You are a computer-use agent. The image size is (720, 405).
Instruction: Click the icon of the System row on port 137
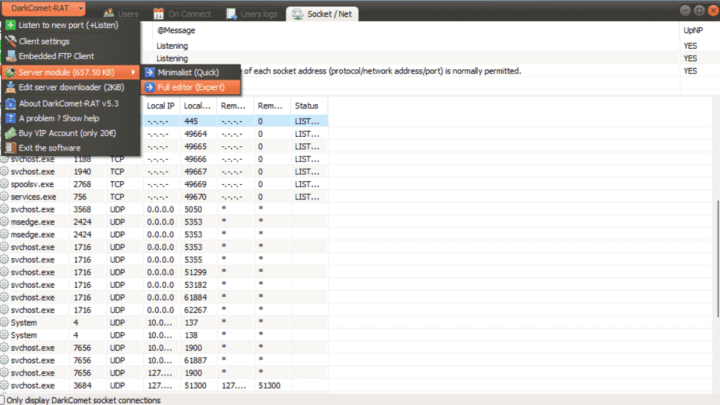(x=5, y=322)
